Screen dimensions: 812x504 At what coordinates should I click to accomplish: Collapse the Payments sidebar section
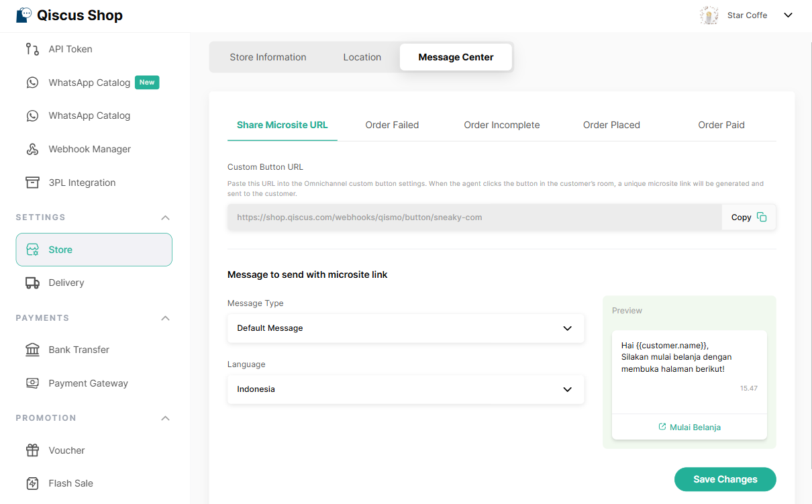point(166,318)
